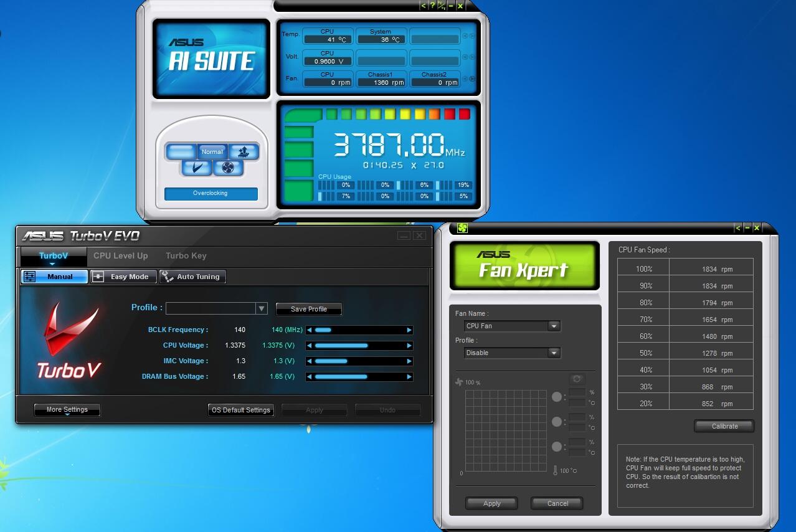The width and height of the screenshot is (796, 532).
Task: Open AI Suite help question mark
Action: coord(432,6)
